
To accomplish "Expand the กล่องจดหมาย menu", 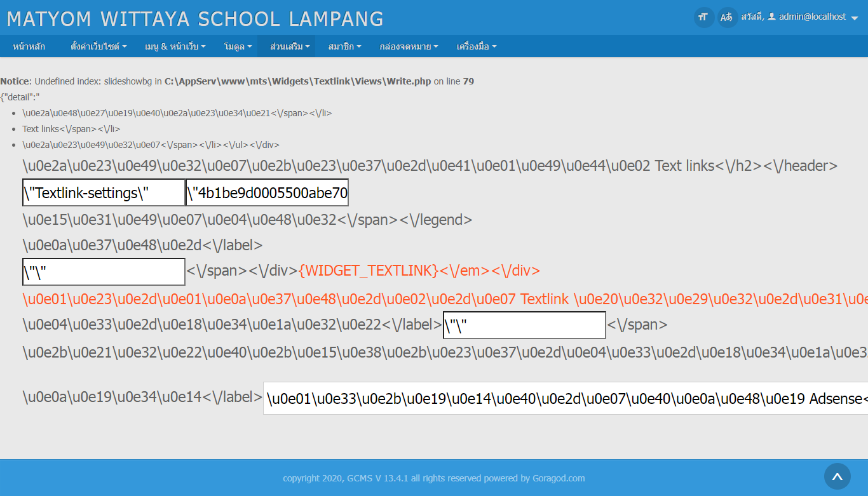I will click(x=409, y=46).
